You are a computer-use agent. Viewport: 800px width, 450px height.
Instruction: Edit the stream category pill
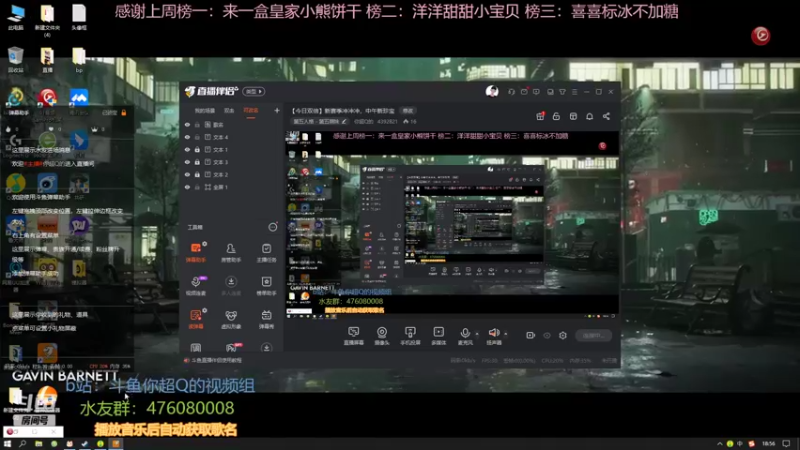[320, 121]
